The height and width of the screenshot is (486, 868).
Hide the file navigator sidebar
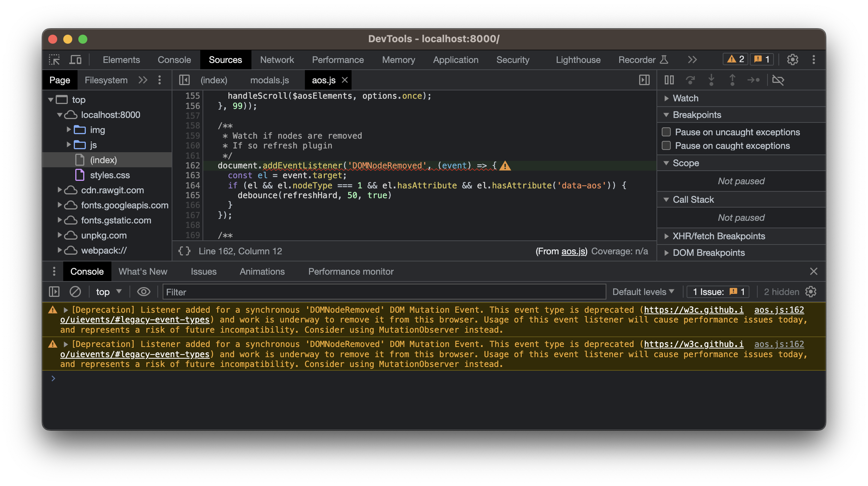point(185,80)
